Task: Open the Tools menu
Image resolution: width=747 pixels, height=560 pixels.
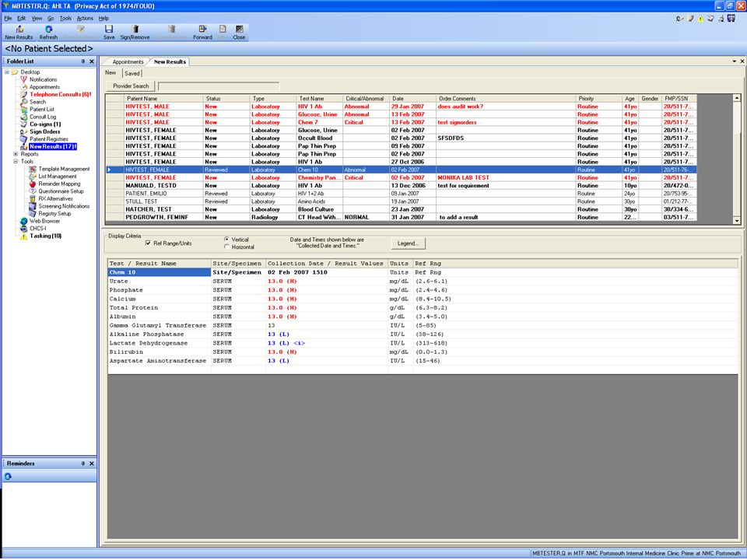Action: coord(65,18)
